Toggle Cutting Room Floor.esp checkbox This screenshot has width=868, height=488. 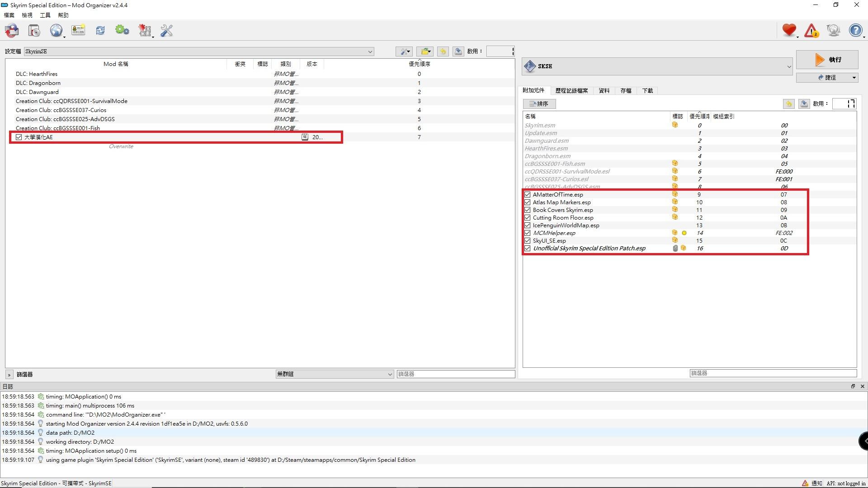click(x=528, y=218)
